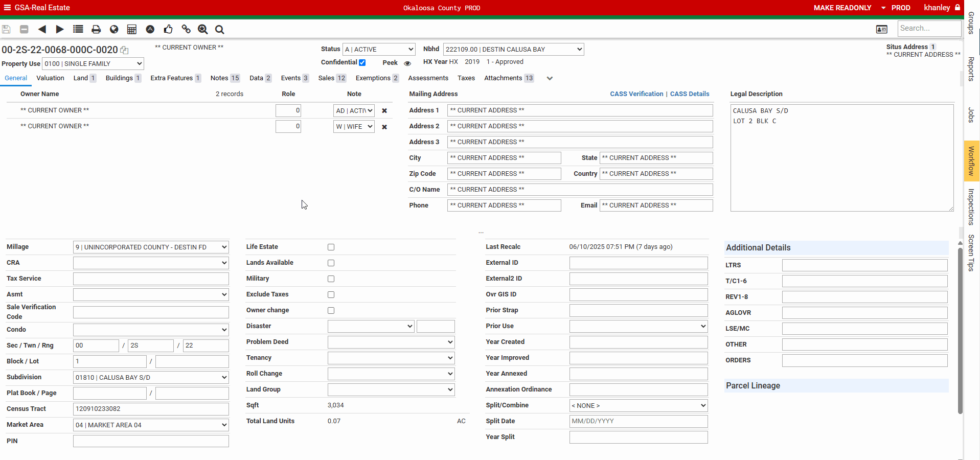980x460 pixels.
Task: Click the MAKE READONLY button
Action: click(x=842, y=8)
